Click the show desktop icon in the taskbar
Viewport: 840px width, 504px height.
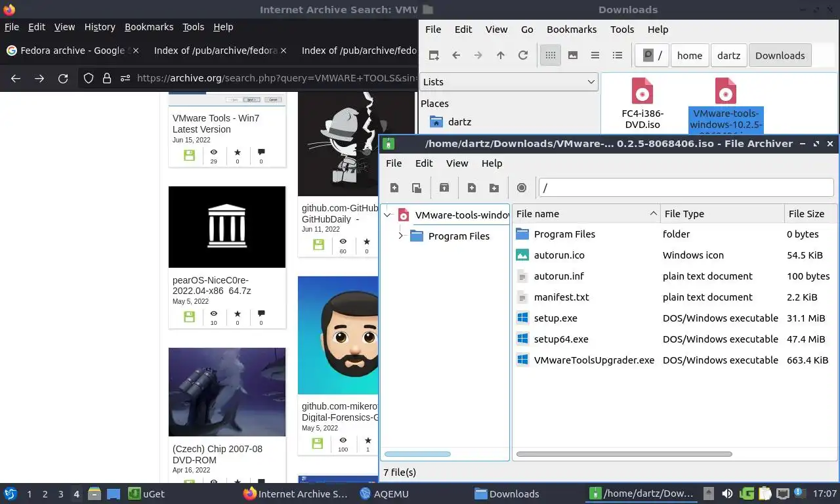114,493
